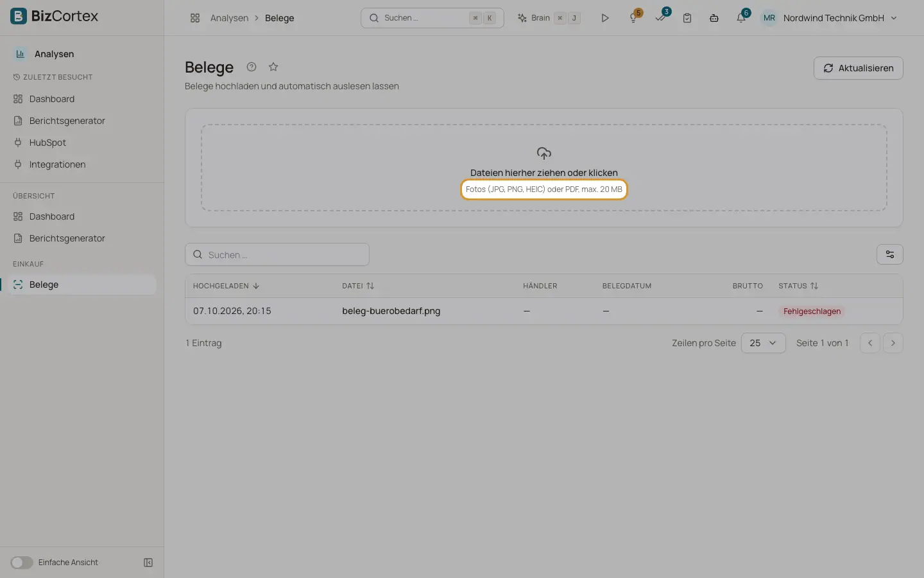
Task: Go to previous page arrow in pagination
Action: coord(870,343)
